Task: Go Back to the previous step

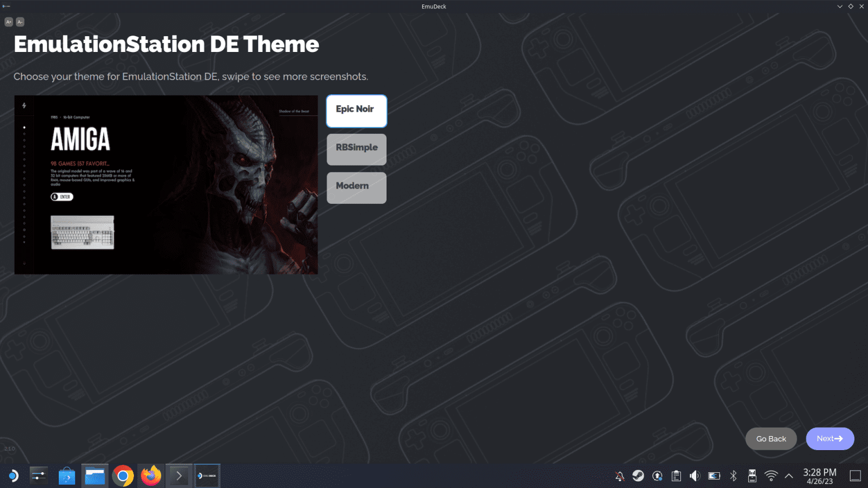Action: point(770,438)
